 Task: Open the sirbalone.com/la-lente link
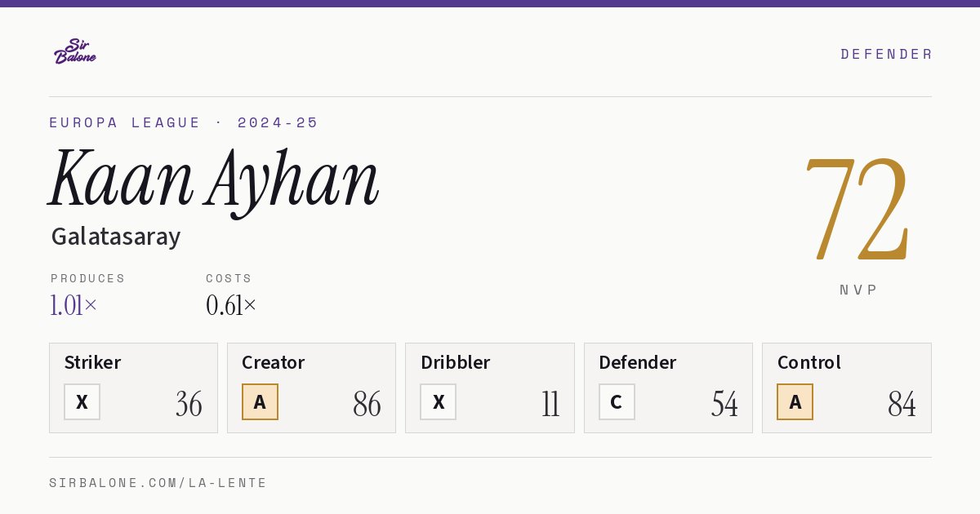(x=158, y=483)
